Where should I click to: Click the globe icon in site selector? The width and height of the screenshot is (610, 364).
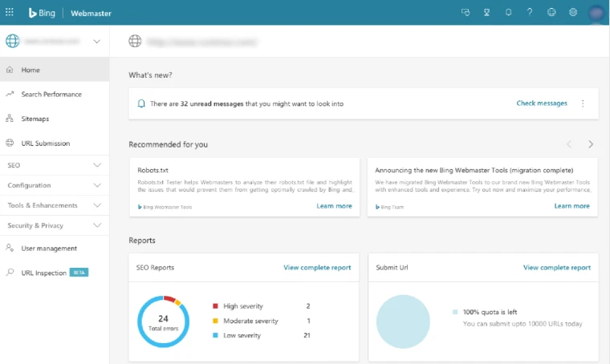(13, 41)
